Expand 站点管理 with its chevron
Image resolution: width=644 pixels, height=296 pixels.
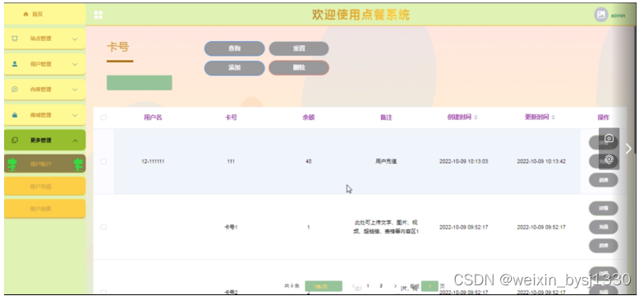pos(75,39)
